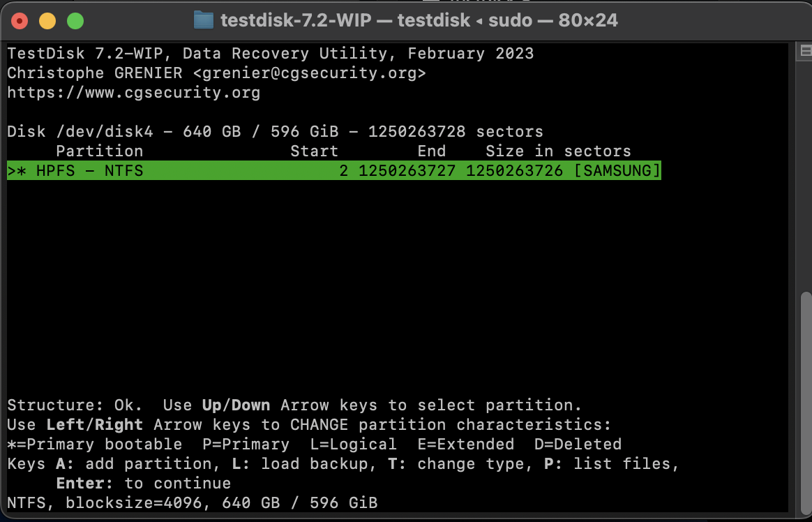Click the split pane icon above the scrollbar

click(x=806, y=51)
